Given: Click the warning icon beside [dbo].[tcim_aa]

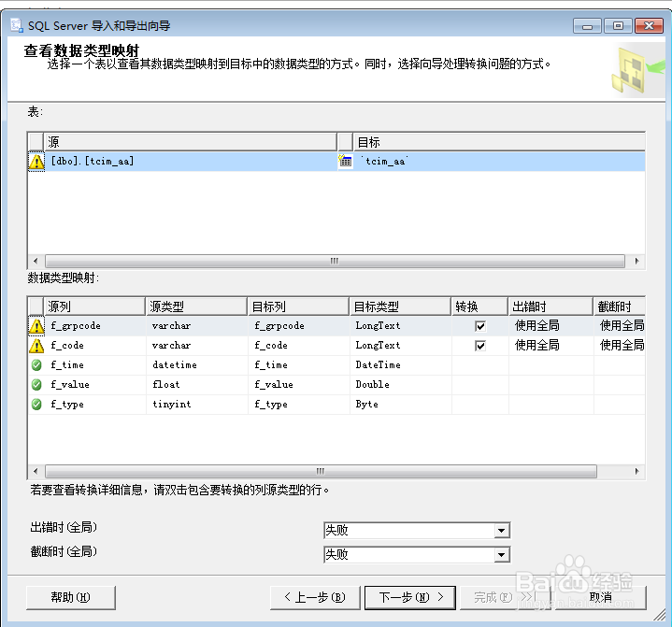Looking at the screenshot, I should tap(36, 162).
